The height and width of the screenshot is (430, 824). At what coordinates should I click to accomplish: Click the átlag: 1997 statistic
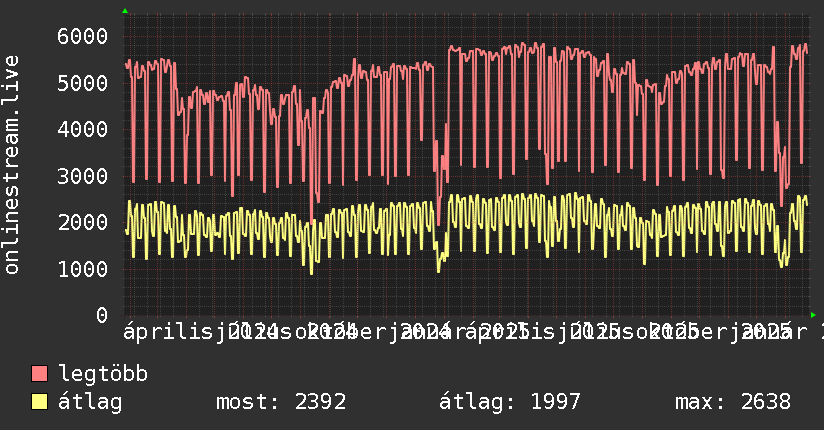click(510, 402)
